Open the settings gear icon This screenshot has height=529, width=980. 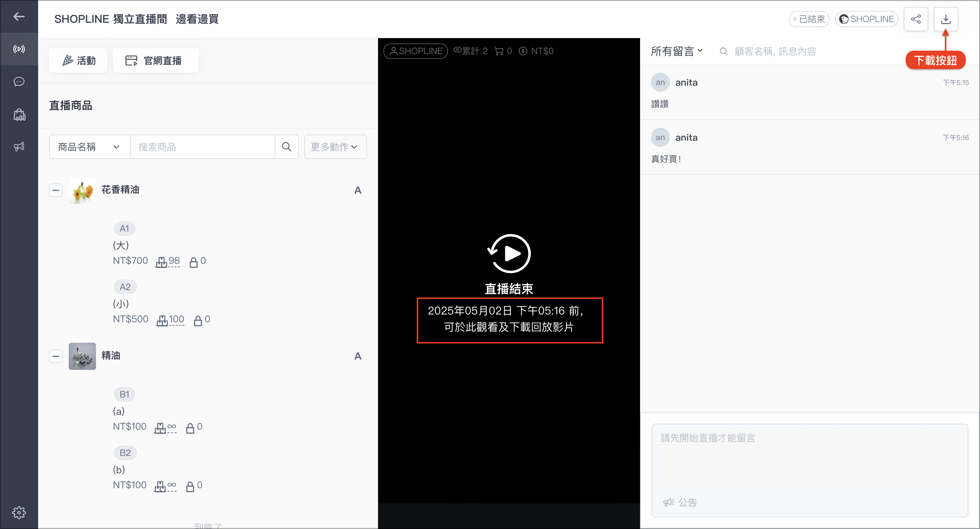coord(19,513)
